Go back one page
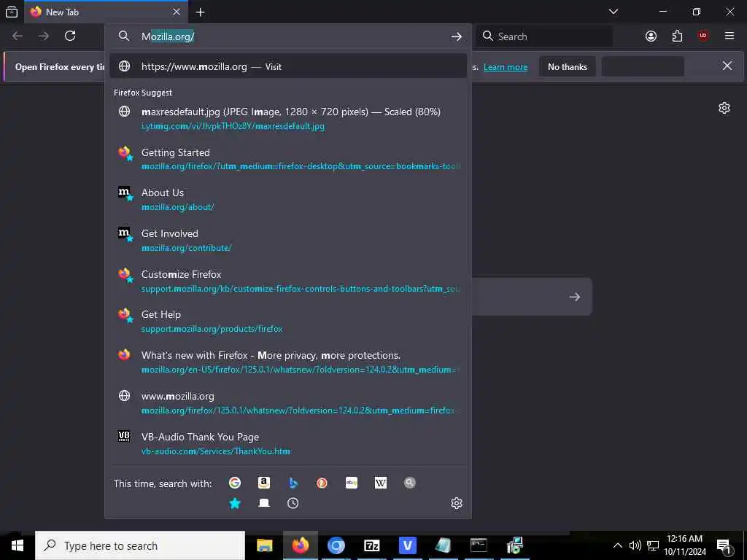This screenshot has width=747, height=560. tap(18, 36)
